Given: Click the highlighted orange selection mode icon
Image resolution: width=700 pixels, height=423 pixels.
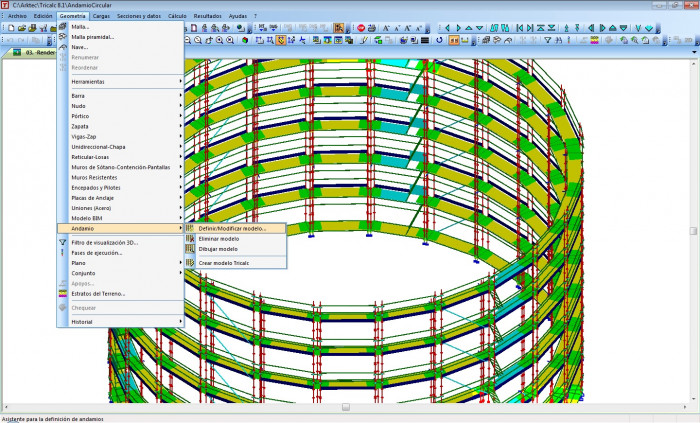Looking at the screenshot, I should click(x=281, y=40).
